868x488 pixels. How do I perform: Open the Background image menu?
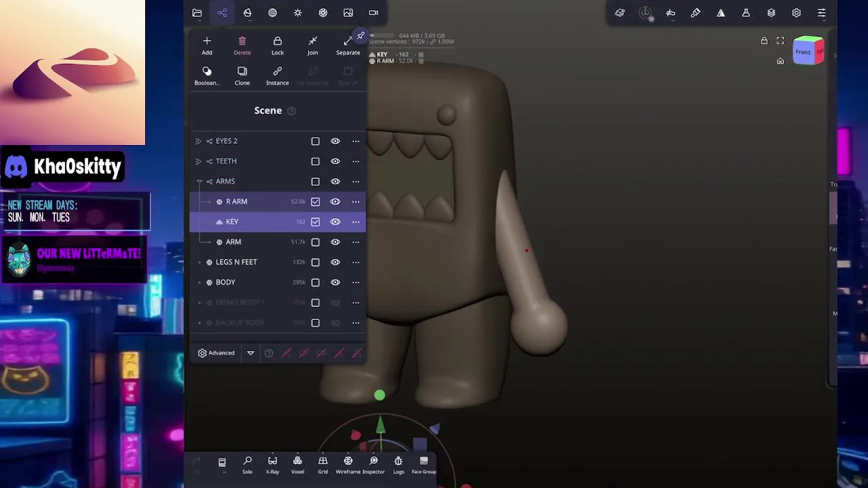348,13
